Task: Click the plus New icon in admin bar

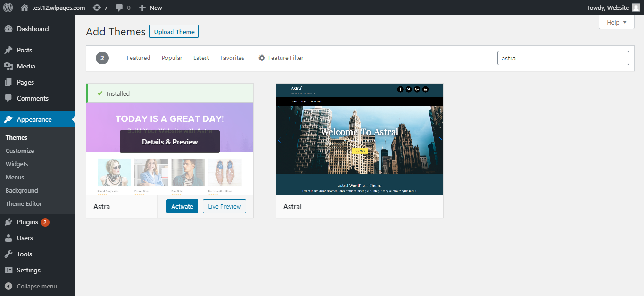Action: click(142, 8)
